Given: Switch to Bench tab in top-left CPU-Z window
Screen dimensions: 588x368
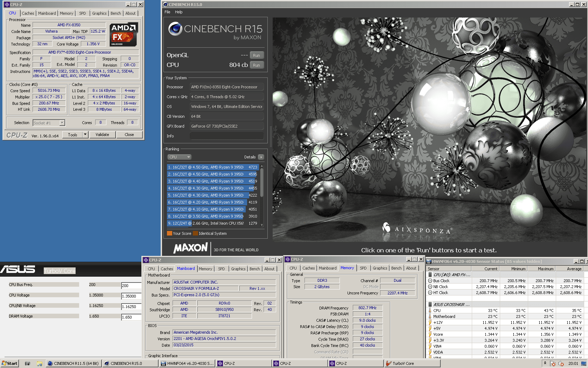Looking at the screenshot, I should (x=116, y=13).
